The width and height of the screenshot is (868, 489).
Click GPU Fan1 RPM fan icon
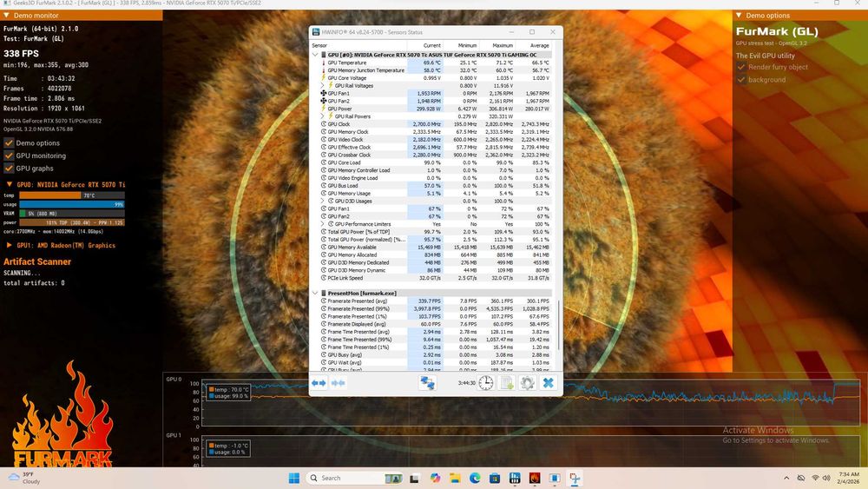click(x=323, y=93)
